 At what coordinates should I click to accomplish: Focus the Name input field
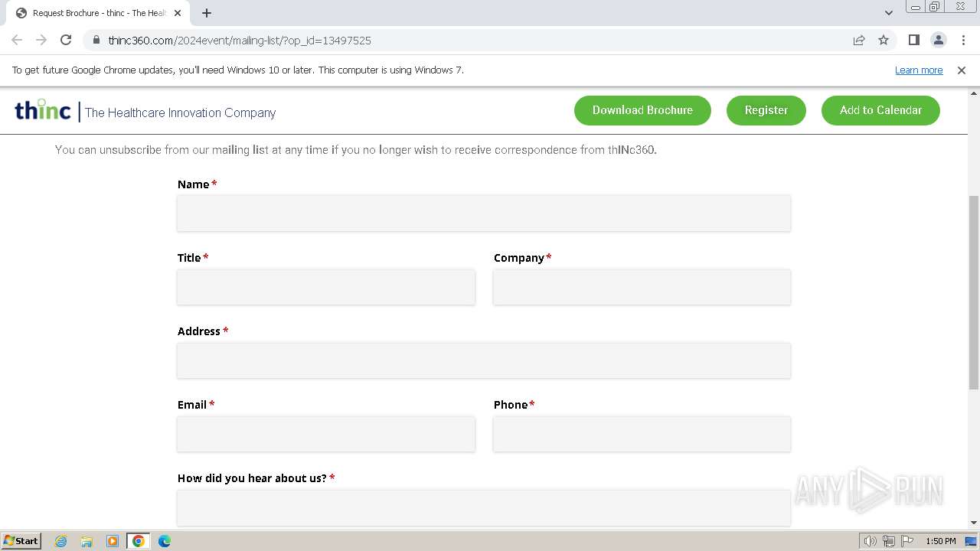point(484,214)
